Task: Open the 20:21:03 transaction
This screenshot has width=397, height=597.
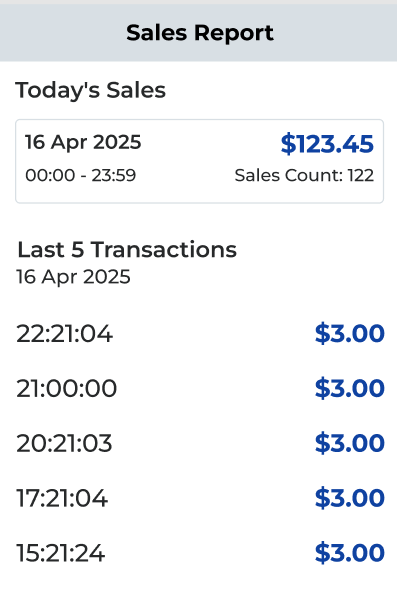Action: tap(199, 444)
